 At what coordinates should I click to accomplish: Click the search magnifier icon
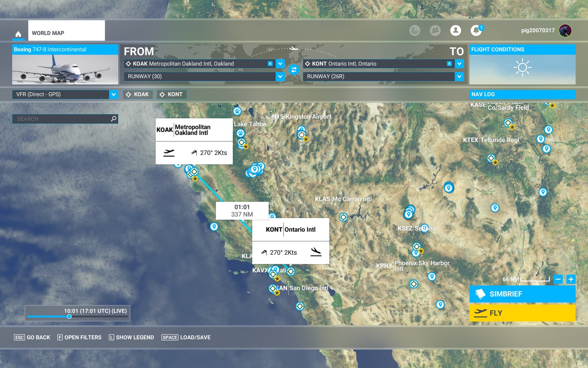[114, 119]
